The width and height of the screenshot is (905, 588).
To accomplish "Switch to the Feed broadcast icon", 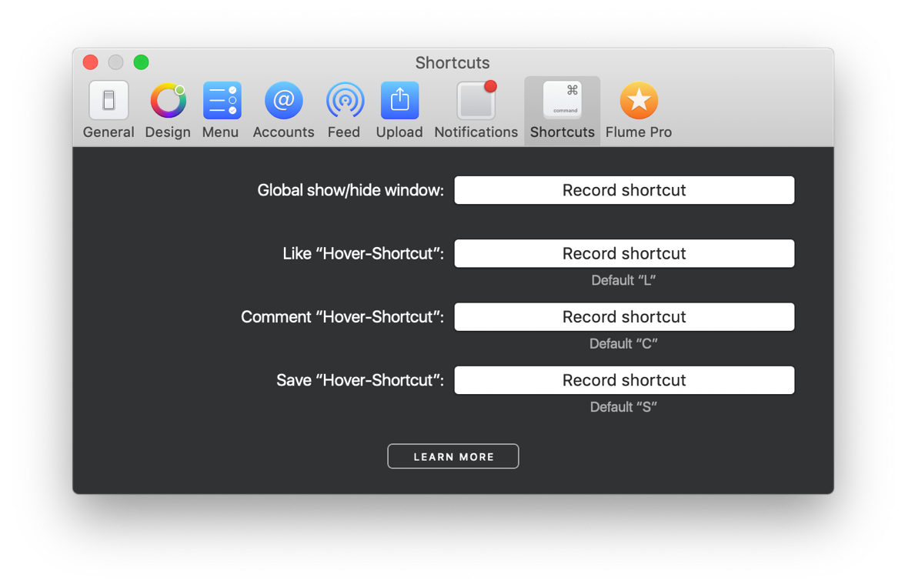I will point(345,100).
